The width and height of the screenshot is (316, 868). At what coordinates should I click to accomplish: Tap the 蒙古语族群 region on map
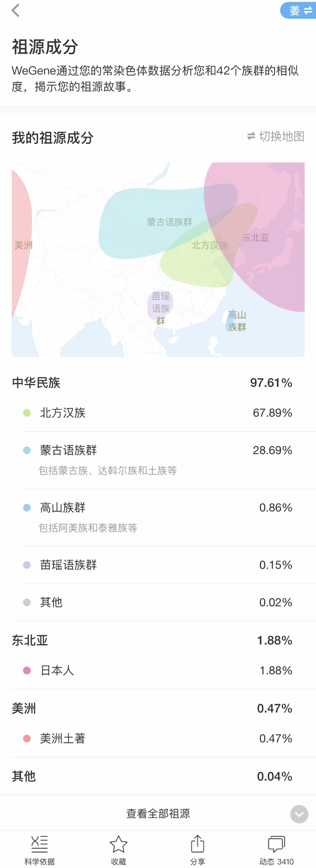169,222
